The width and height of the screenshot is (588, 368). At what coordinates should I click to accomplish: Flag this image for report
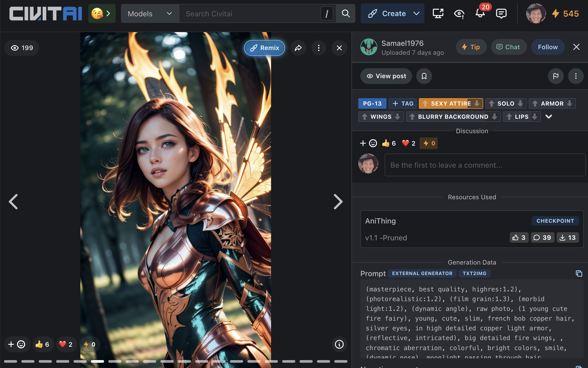click(x=556, y=76)
